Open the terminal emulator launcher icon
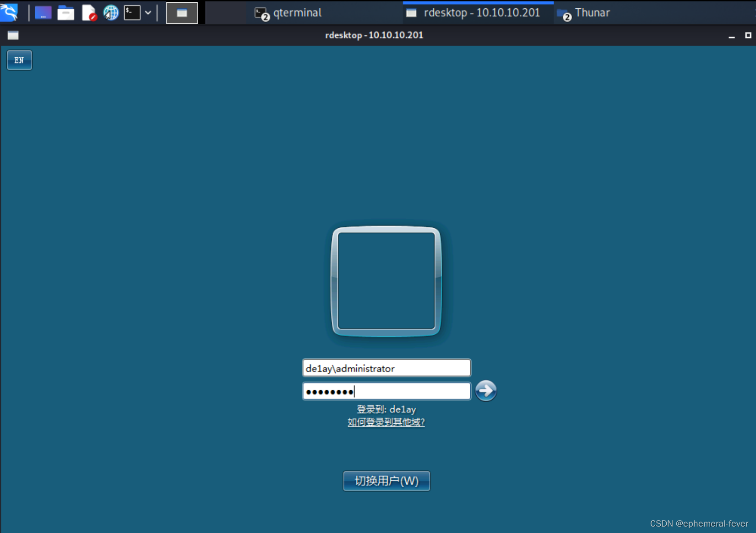This screenshot has height=533, width=756. click(132, 13)
